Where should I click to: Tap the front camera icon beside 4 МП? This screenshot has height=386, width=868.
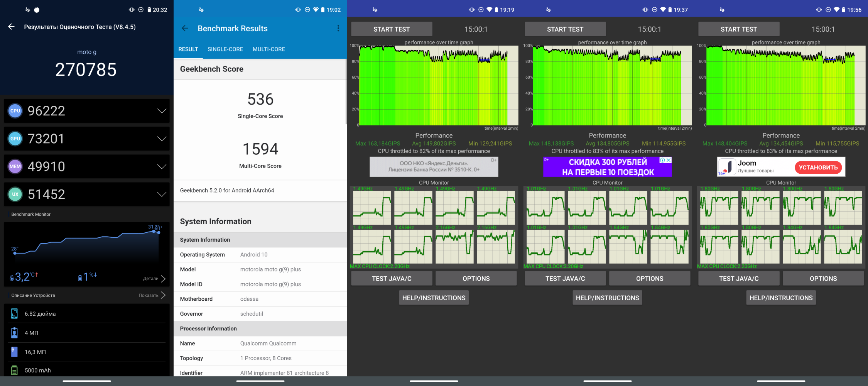[14, 332]
